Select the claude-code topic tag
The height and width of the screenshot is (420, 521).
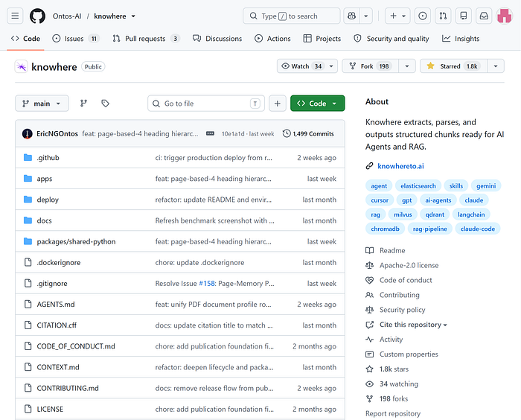click(478, 229)
